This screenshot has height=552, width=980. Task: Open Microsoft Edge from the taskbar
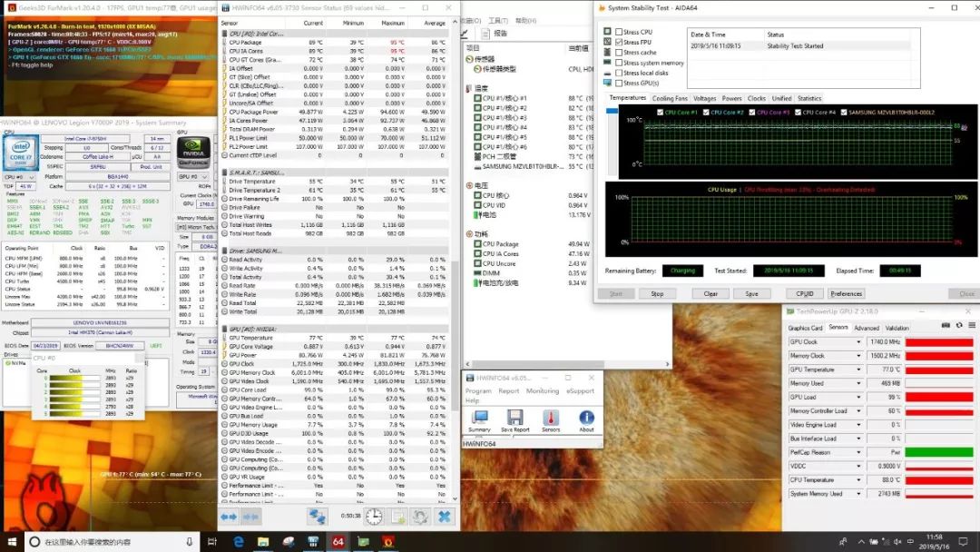pyautogui.click(x=240, y=541)
